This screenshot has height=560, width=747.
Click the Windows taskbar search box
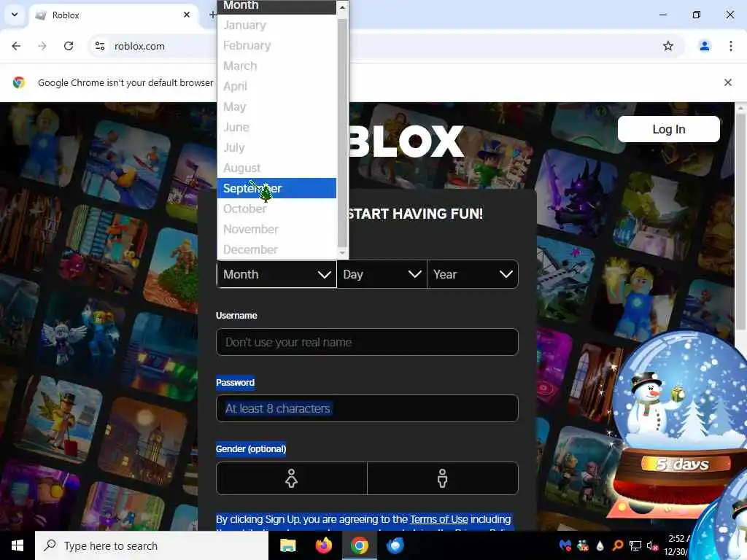pyautogui.click(x=152, y=545)
